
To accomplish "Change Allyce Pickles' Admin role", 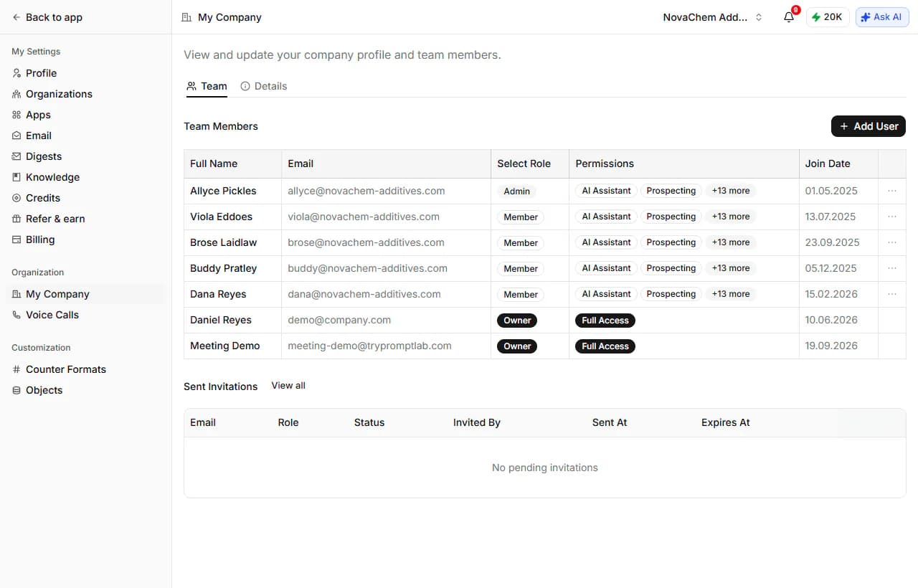I will (x=516, y=191).
